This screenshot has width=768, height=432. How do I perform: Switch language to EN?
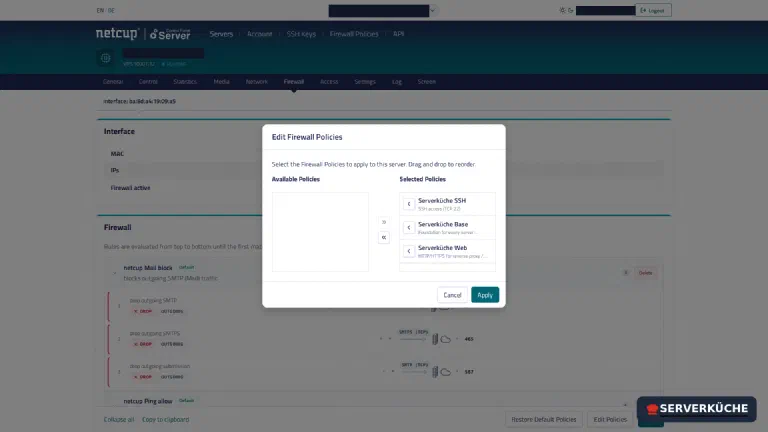pyautogui.click(x=100, y=10)
